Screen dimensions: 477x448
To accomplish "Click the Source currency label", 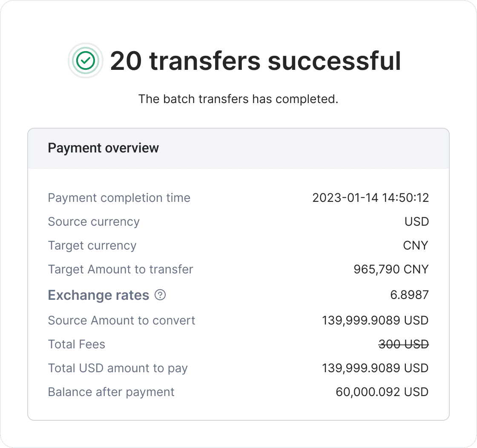I will (94, 222).
